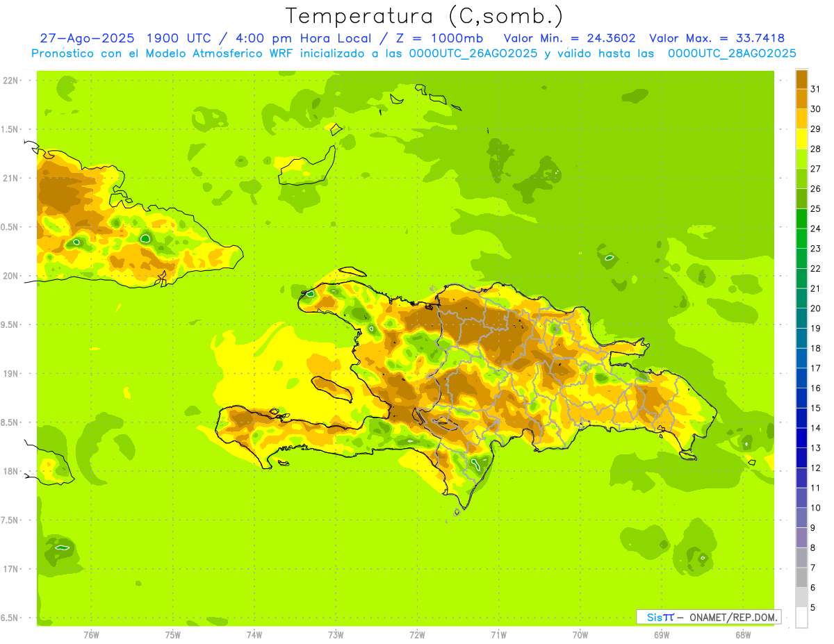Click the "72W" longitude label
The image size is (834, 644).
417,635
